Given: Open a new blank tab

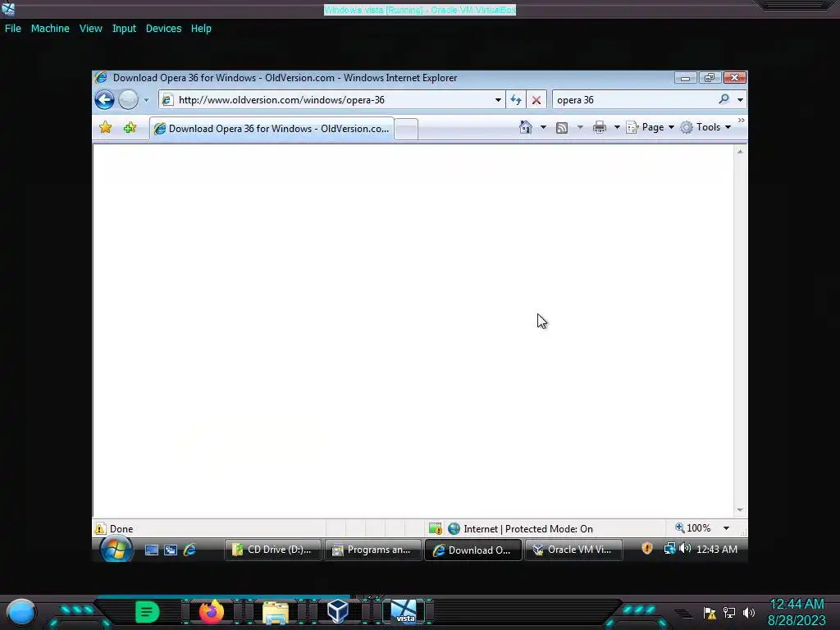Looking at the screenshot, I should tap(407, 130).
